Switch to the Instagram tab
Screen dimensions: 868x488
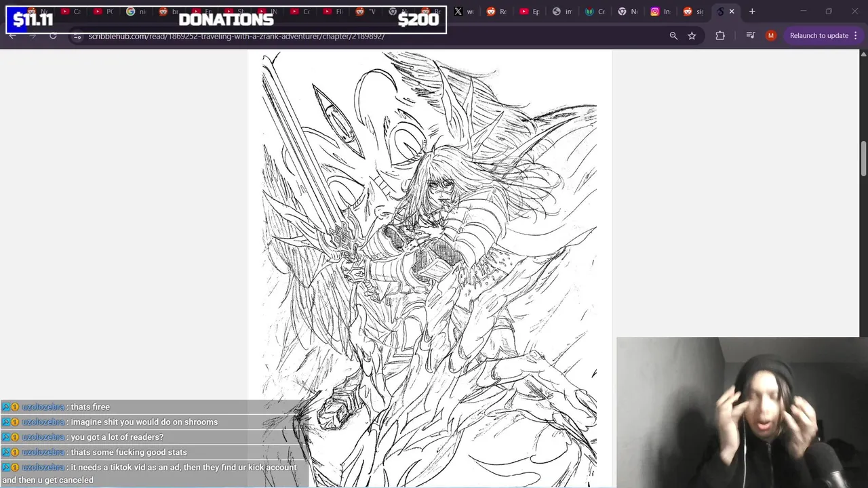click(x=660, y=12)
